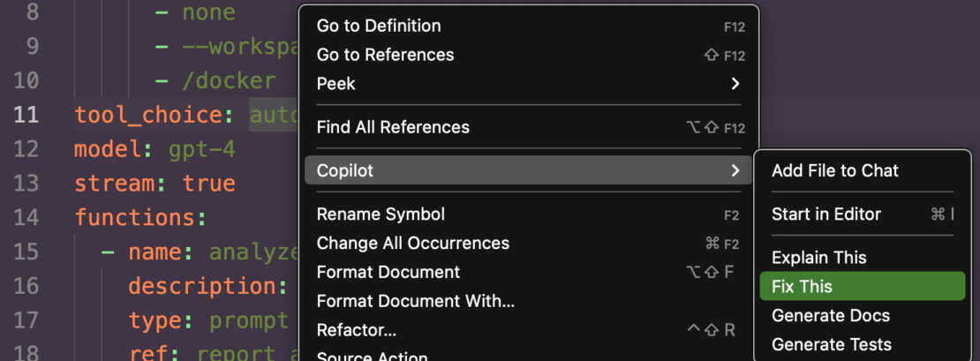Click the highlighted Fix This item
The image size is (980, 361).
coord(802,287)
